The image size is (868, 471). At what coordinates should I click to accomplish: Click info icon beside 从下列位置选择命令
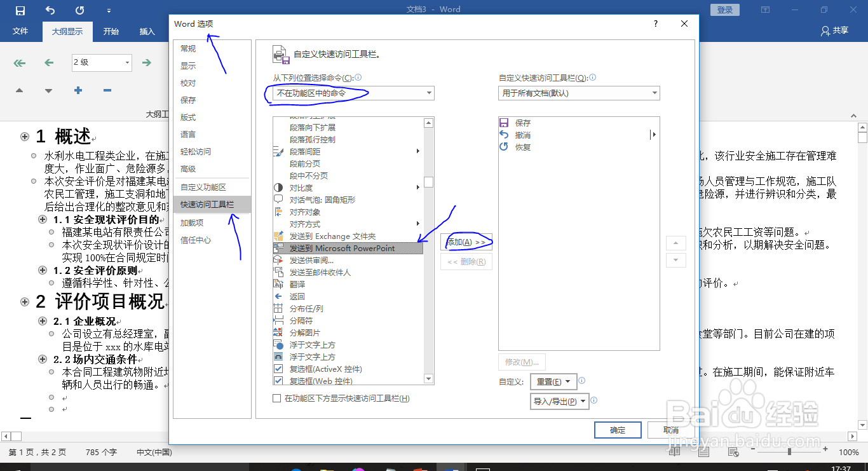(358, 78)
